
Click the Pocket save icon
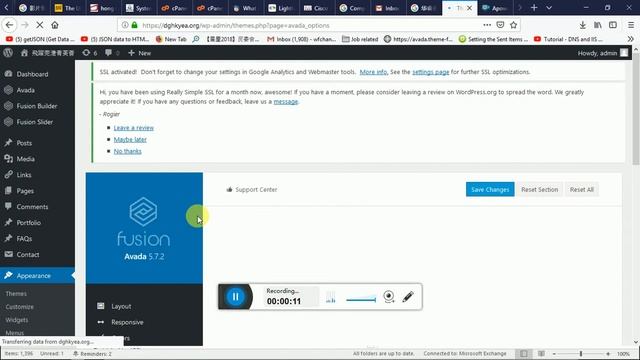tap(500, 25)
